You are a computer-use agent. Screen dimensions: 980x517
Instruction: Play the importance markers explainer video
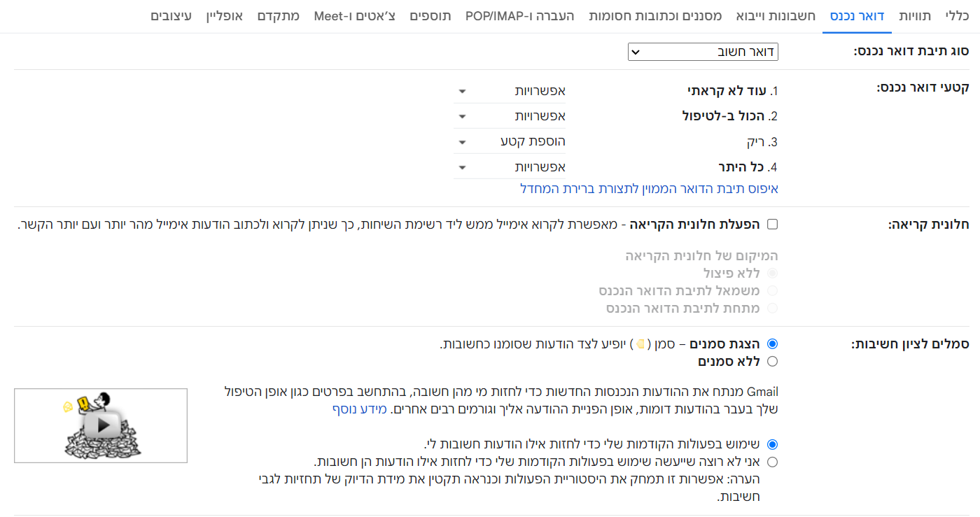pos(101,425)
